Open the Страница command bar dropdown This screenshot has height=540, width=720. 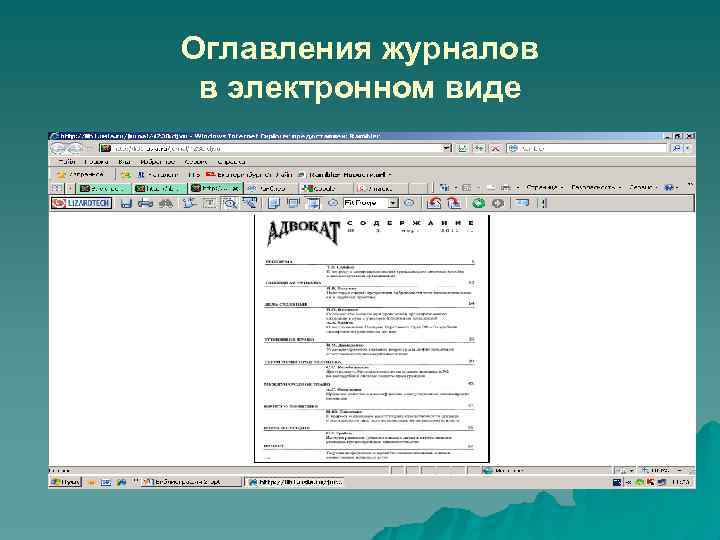click(x=545, y=187)
